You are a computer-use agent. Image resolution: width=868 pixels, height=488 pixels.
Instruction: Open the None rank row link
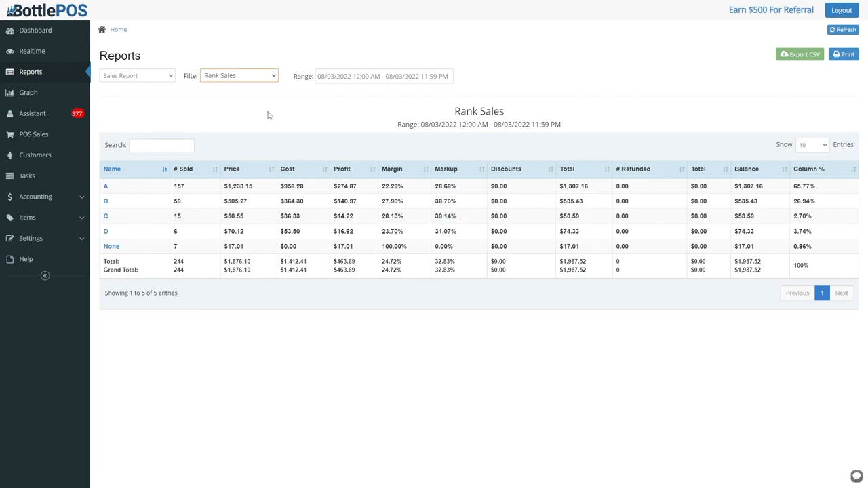click(x=111, y=247)
